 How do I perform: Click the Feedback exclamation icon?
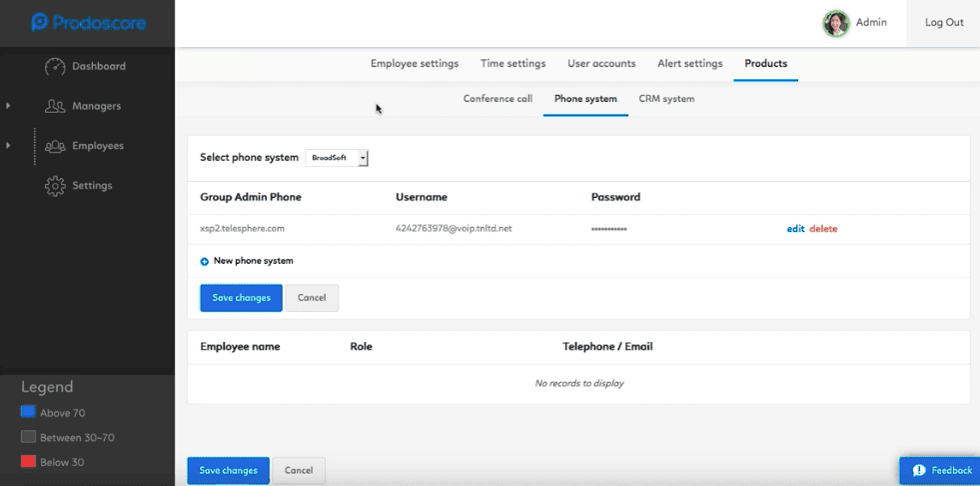919,470
